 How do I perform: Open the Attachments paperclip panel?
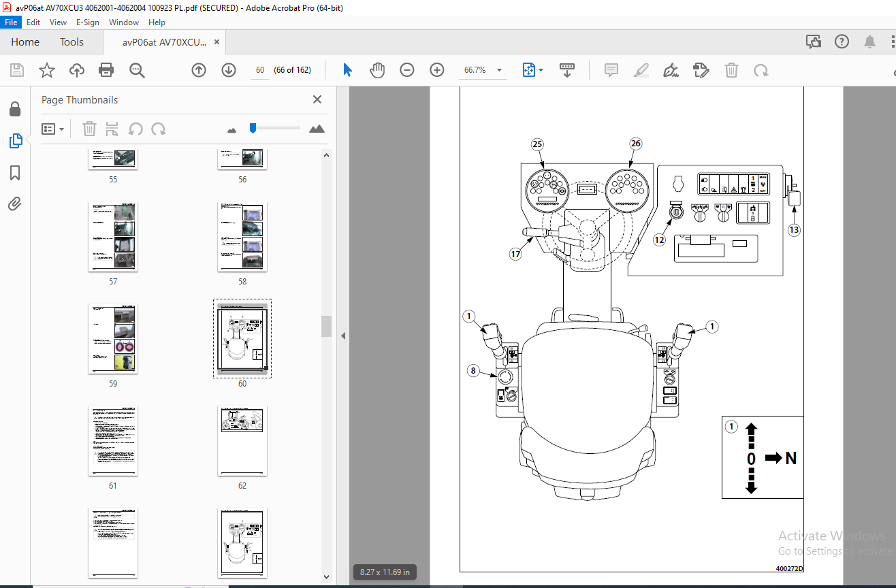[15, 203]
